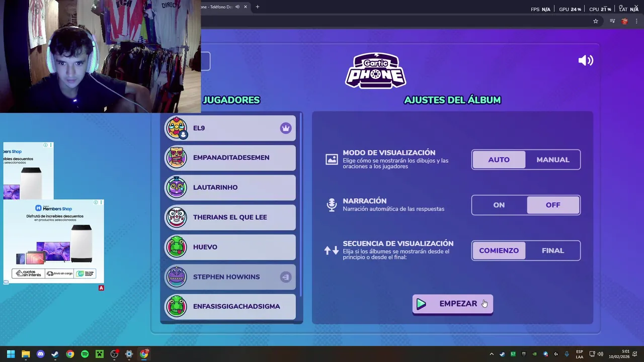Click the Gartic Phone logo
Viewport: 644px width, 362px height.
coord(376,71)
